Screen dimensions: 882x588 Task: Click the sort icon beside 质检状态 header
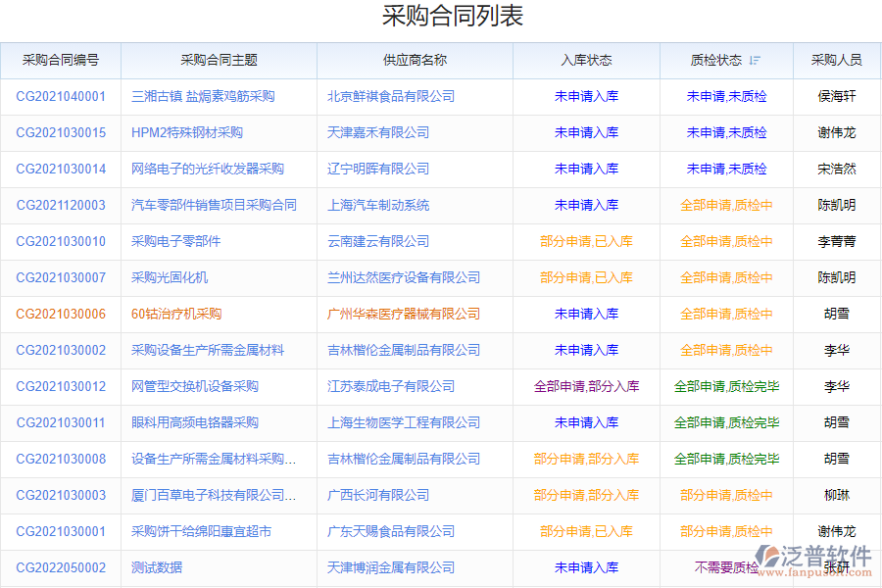tap(754, 61)
